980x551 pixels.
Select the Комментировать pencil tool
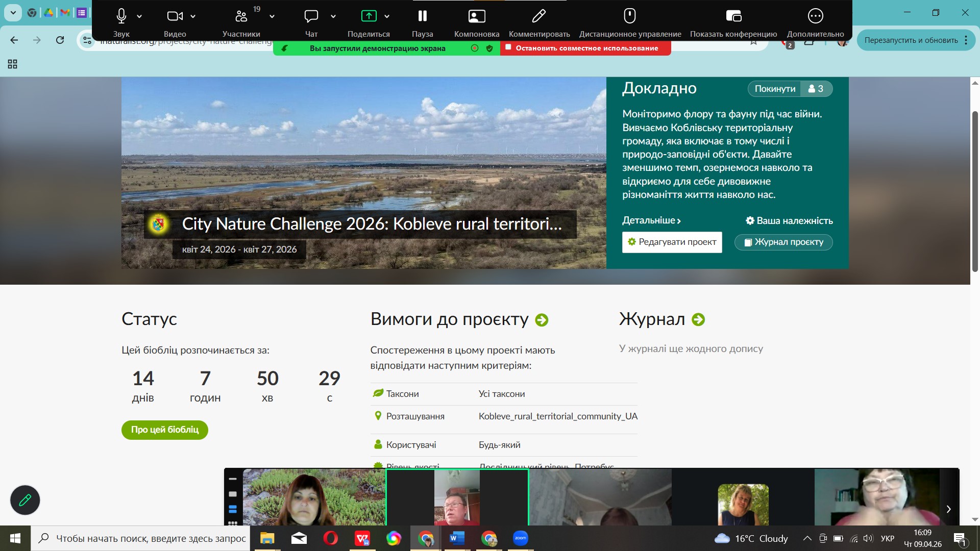[538, 16]
